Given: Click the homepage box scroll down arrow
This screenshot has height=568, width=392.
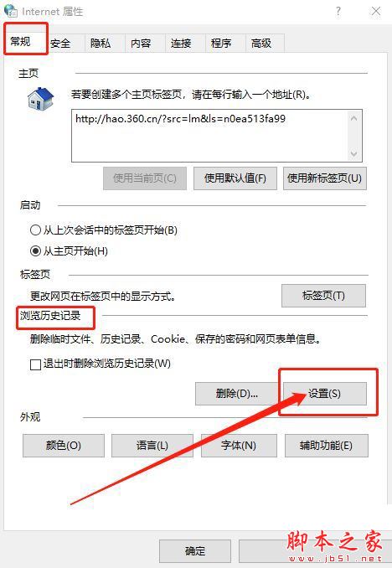Looking at the screenshot, I should point(354,154).
